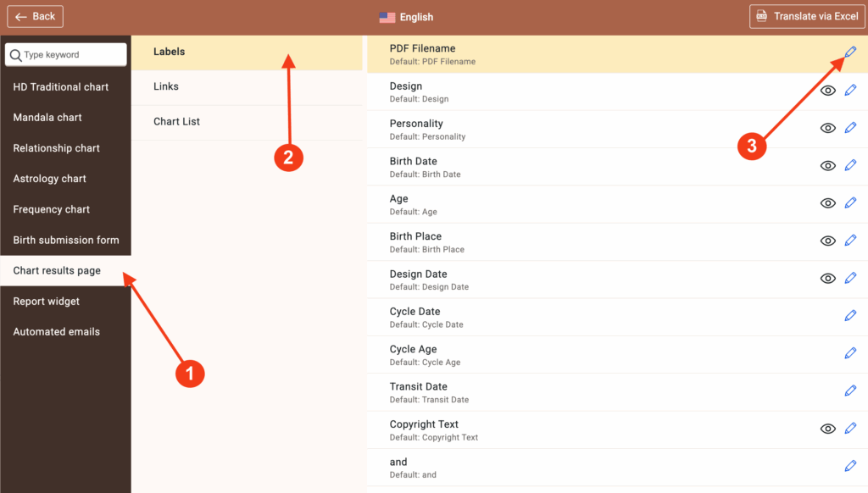Click the Back button
868x493 pixels.
[36, 16]
